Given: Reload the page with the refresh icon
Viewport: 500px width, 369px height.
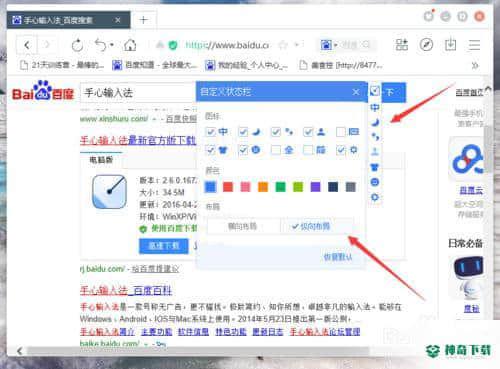Looking at the screenshot, I should pos(77,45).
